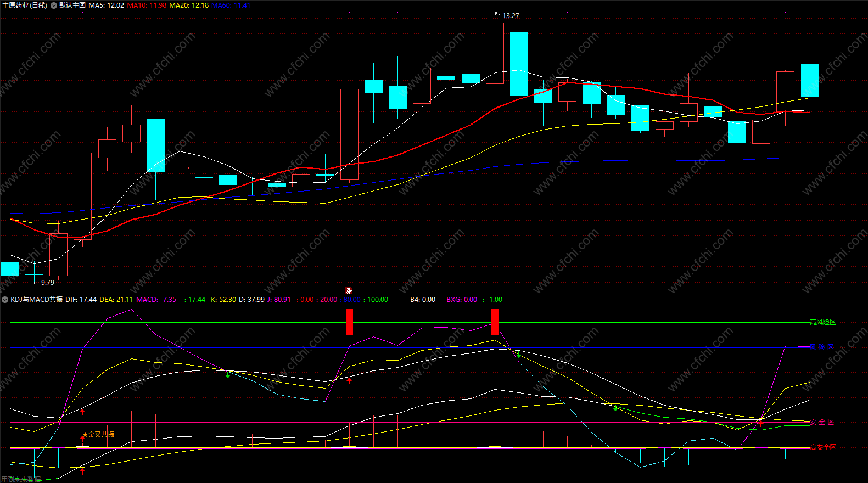Click the red 涨 marker icon
The image size is (868, 483).
point(349,291)
